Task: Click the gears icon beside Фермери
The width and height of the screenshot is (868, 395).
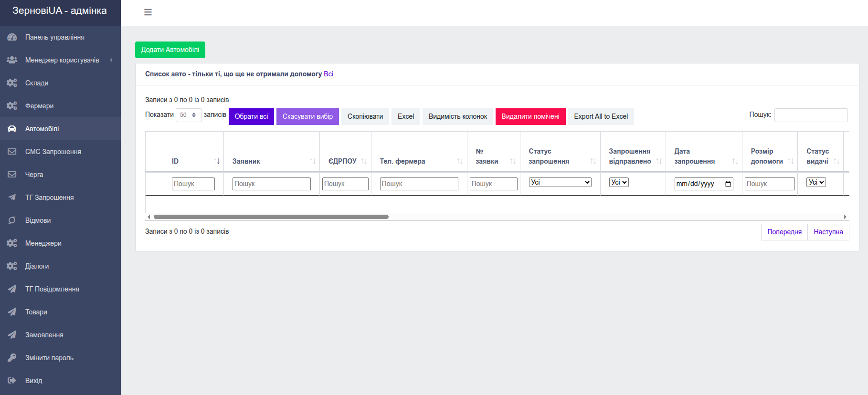Action: click(12, 106)
